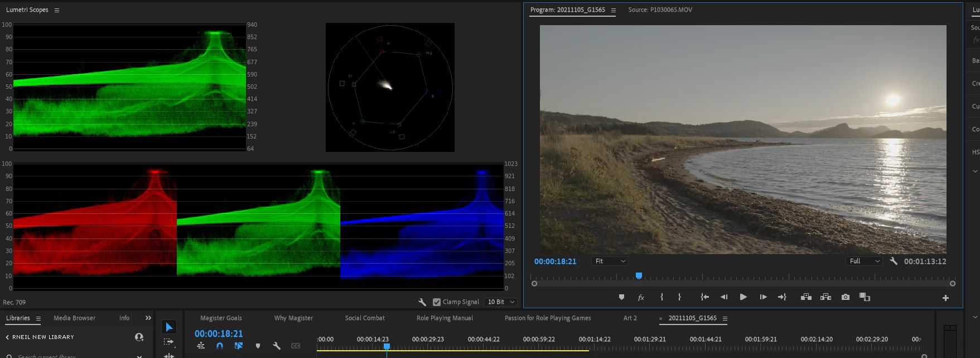Click the Program monitor playhead marker
The width and height of the screenshot is (980, 358).
click(x=639, y=276)
